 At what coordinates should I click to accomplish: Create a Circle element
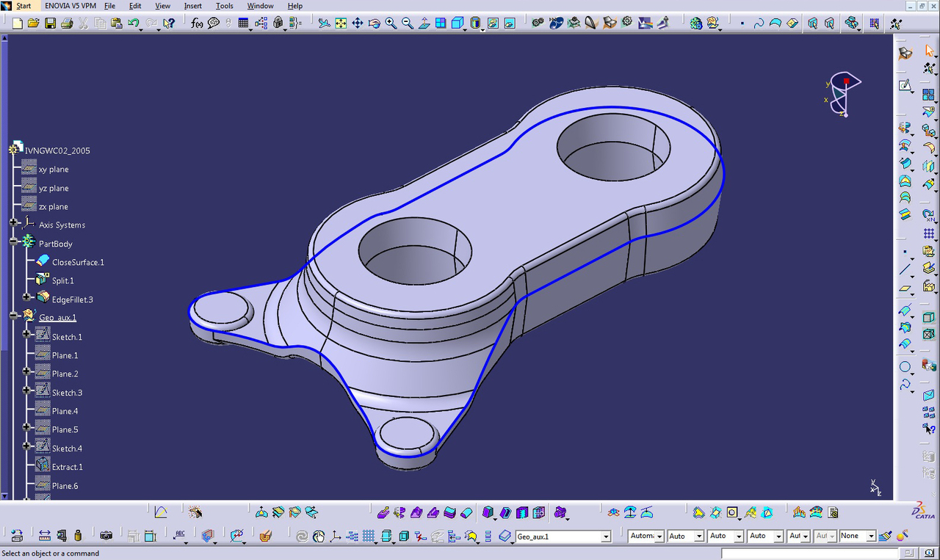(x=905, y=367)
